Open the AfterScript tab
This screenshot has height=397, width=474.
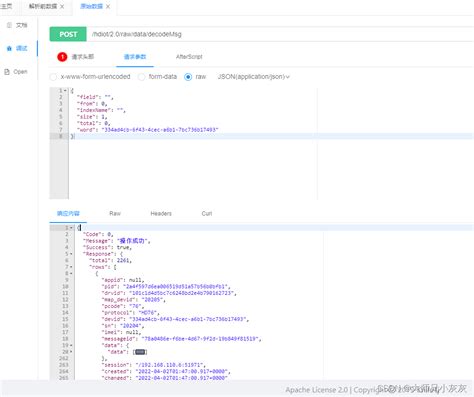189,57
